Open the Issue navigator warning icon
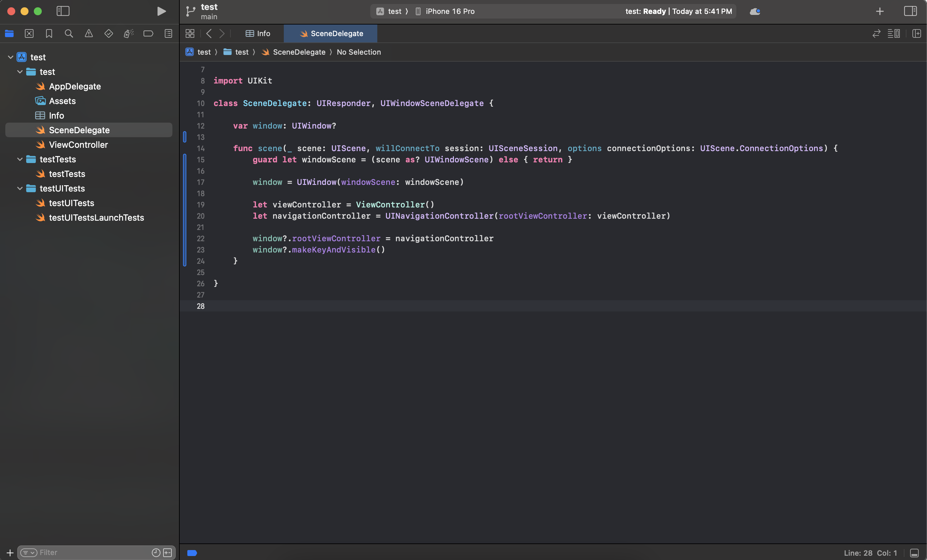 point(89,33)
